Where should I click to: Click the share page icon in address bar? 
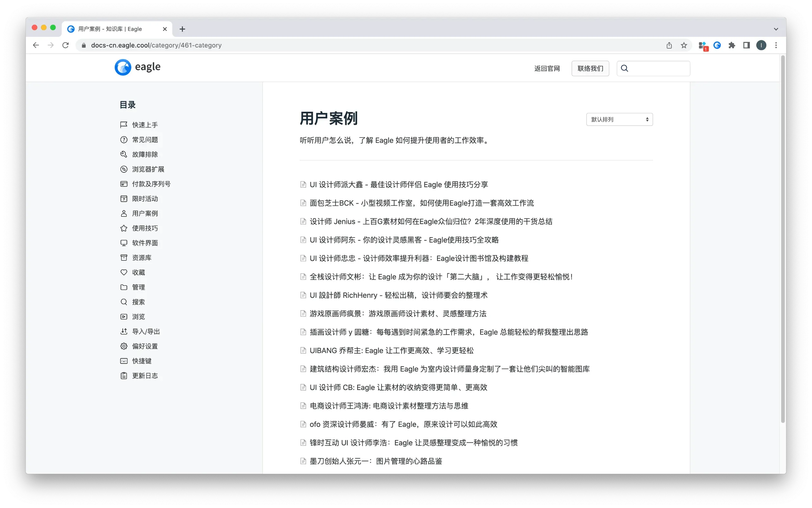[669, 45]
